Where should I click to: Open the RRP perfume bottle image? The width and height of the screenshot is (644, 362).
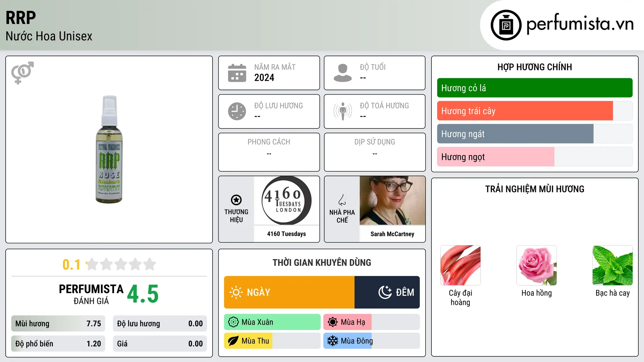click(x=109, y=149)
